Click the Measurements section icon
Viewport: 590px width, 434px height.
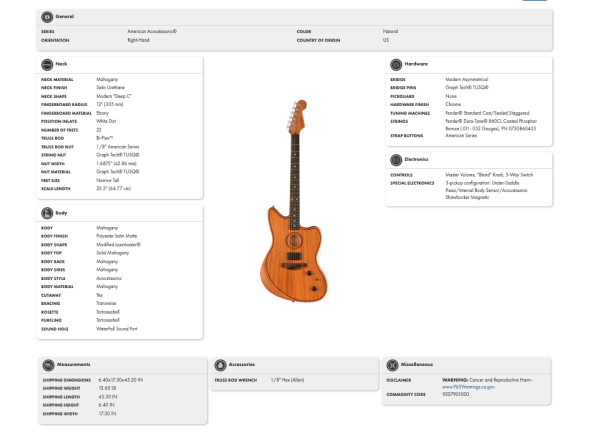pyautogui.click(x=49, y=365)
